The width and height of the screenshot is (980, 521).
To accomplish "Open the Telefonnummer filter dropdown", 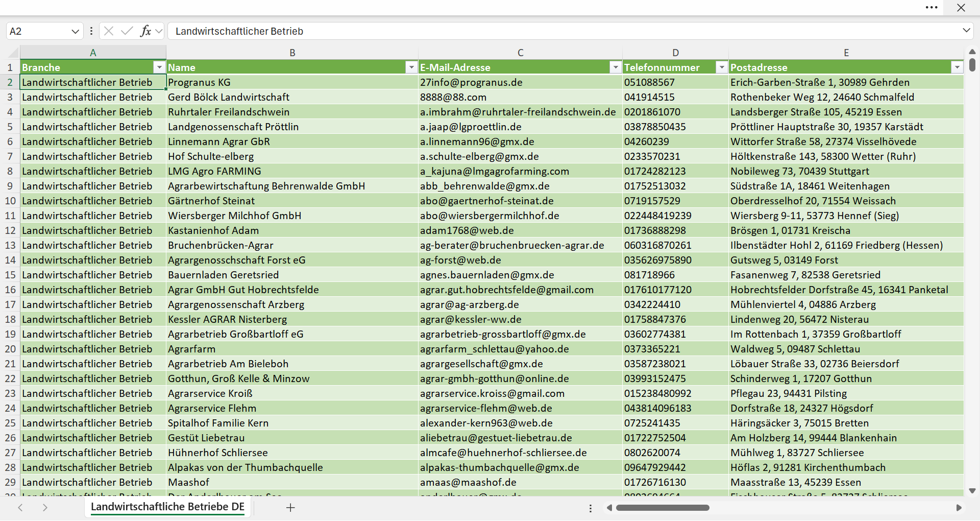I will tap(722, 67).
